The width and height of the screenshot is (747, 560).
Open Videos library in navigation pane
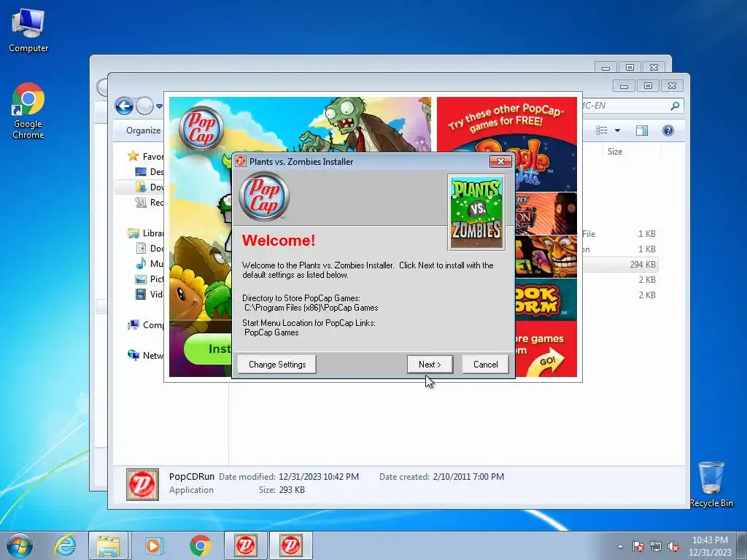point(150,294)
